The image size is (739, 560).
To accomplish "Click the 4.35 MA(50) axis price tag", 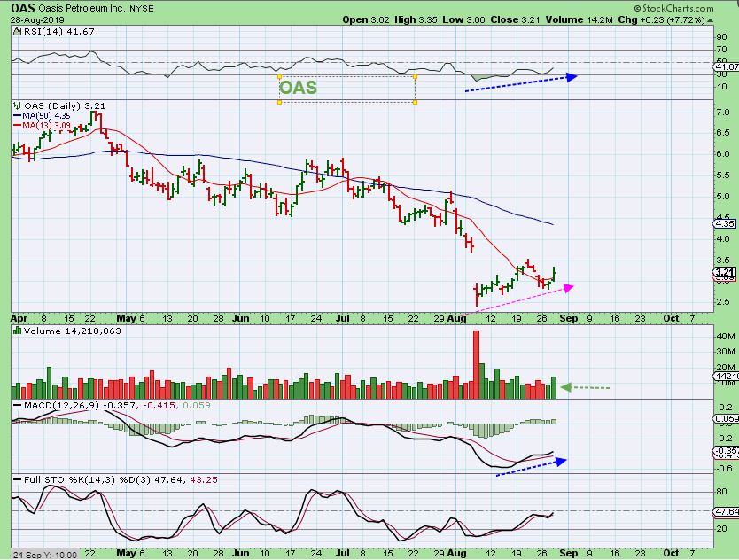I will 725,224.
